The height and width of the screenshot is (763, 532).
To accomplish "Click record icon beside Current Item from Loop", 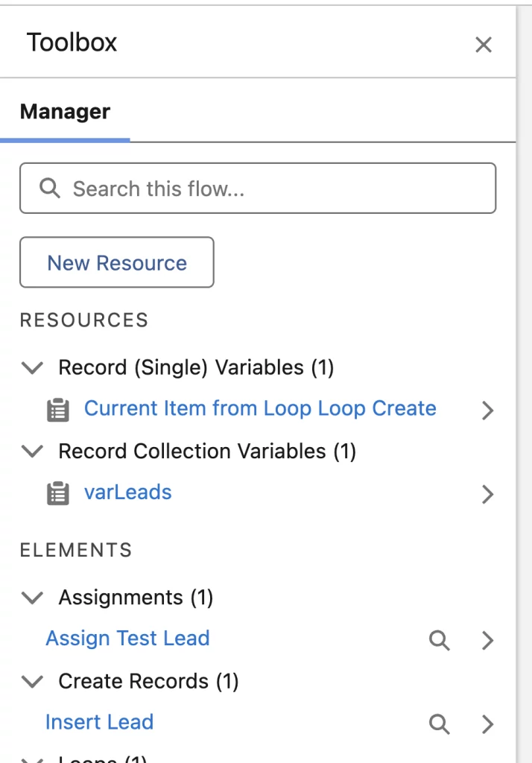I will (x=58, y=410).
